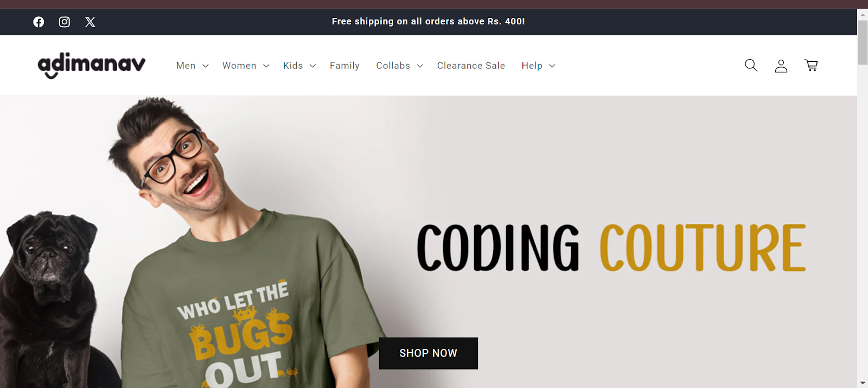Click the scrollbar down arrow

pos(863,383)
